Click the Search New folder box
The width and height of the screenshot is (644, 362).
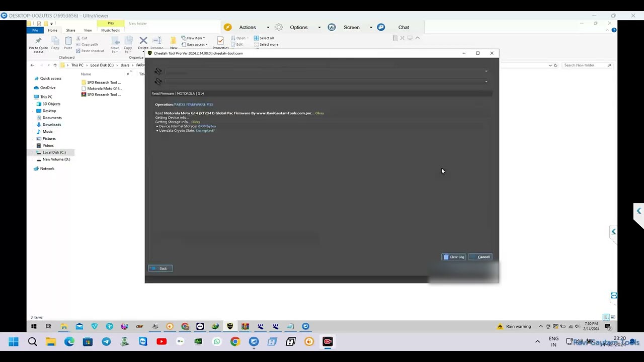coord(587,65)
